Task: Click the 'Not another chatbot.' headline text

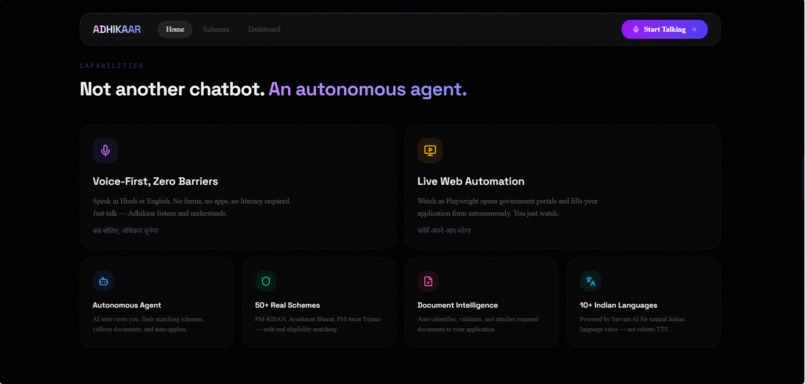Action: (x=172, y=89)
